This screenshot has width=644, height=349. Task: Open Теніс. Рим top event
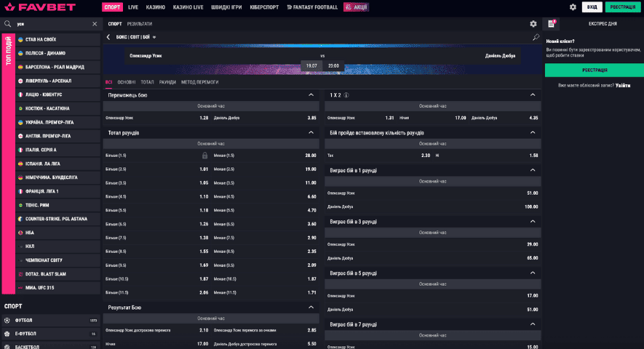[58, 205]
